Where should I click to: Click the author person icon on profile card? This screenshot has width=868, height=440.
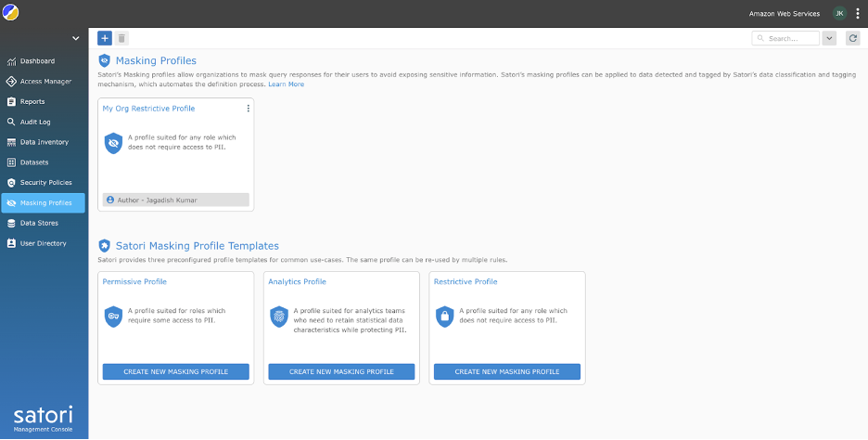pos(110,201)
